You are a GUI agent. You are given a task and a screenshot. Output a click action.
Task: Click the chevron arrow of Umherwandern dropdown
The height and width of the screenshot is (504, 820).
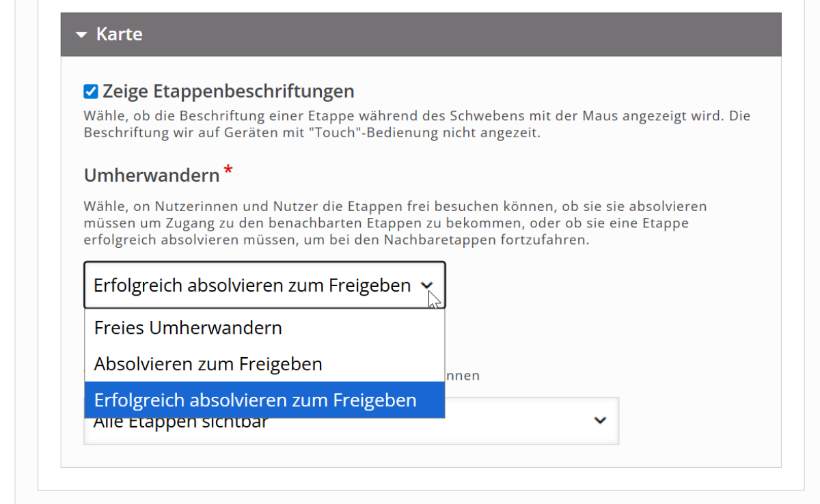427,285
